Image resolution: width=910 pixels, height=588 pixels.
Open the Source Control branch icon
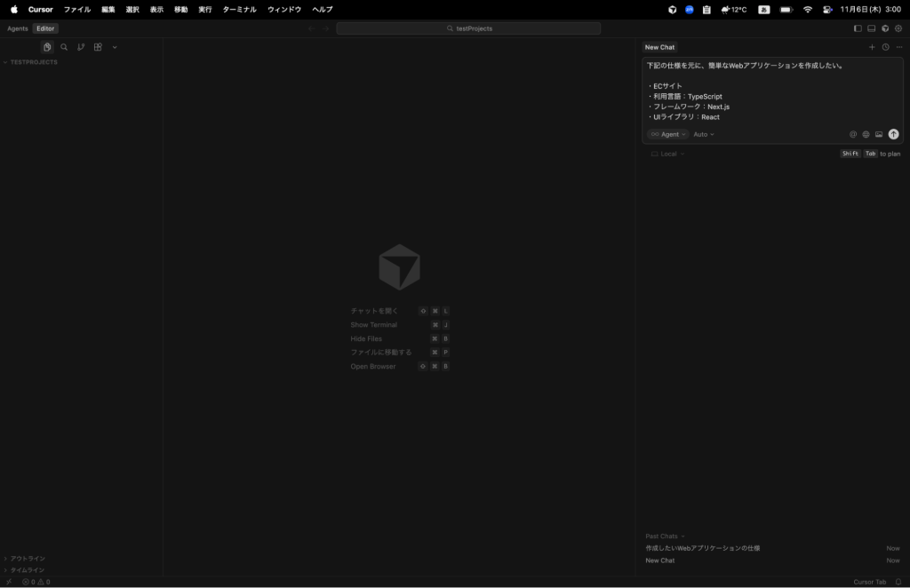point(81,47)
